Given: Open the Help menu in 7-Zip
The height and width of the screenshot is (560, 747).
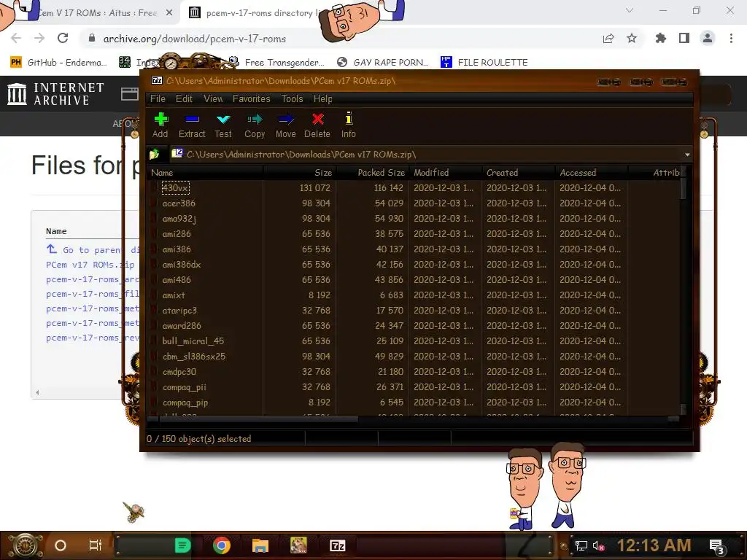Looking at the screenshot, I should [322, 98].
